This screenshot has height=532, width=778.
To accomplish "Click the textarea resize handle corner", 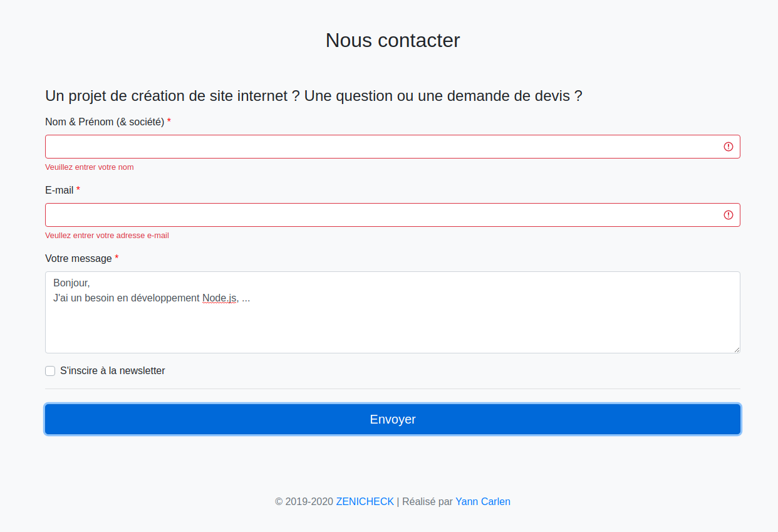I will [737, 350].
